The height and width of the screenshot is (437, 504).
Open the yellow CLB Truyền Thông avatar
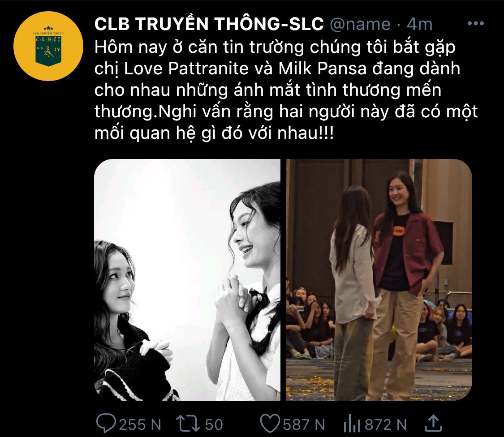[x=48, y=46]
